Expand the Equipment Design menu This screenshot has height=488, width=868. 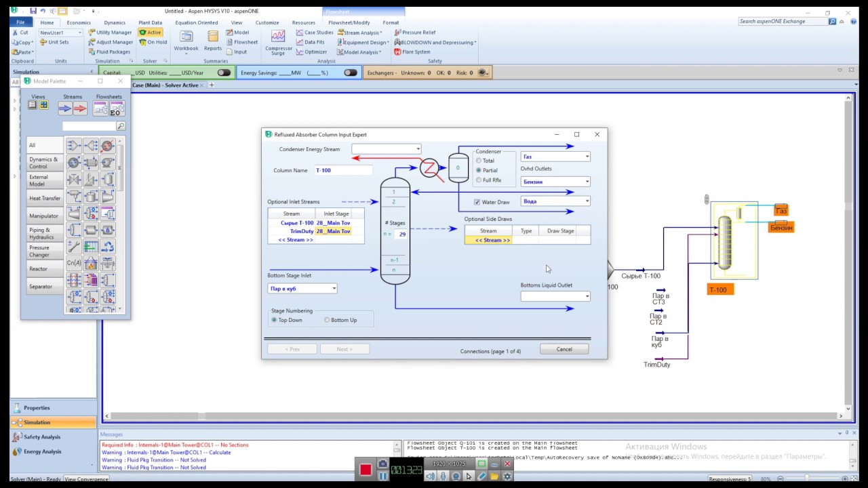pyautogui.click(x=364, y=42)
